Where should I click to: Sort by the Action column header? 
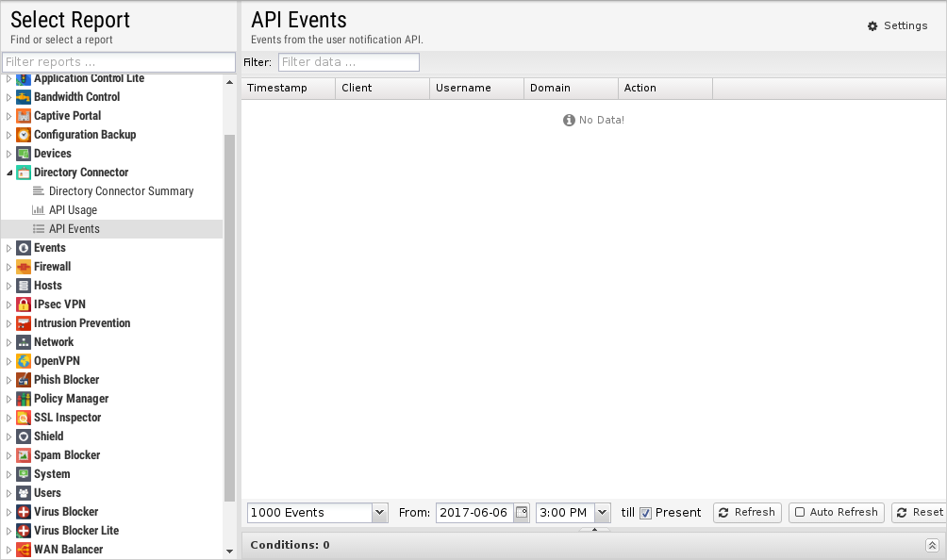(665, 88)
